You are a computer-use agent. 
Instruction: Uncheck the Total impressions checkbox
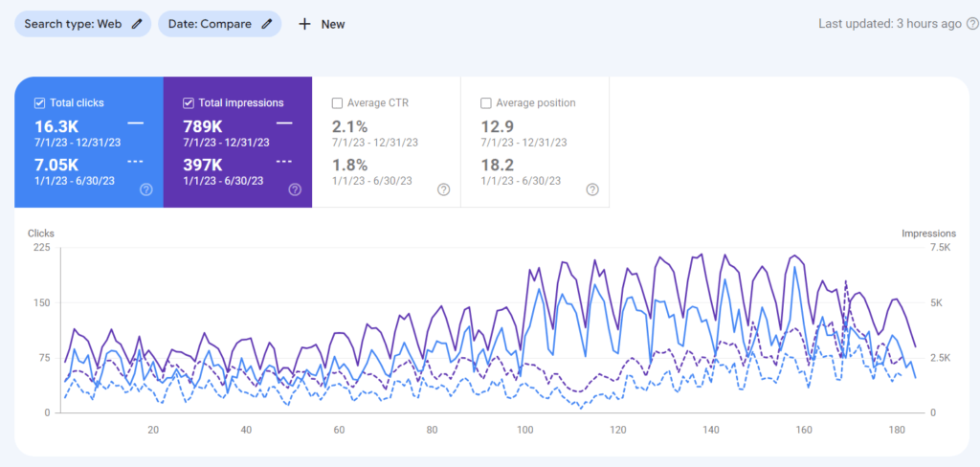pyautogui.click(x=189, y=103)
